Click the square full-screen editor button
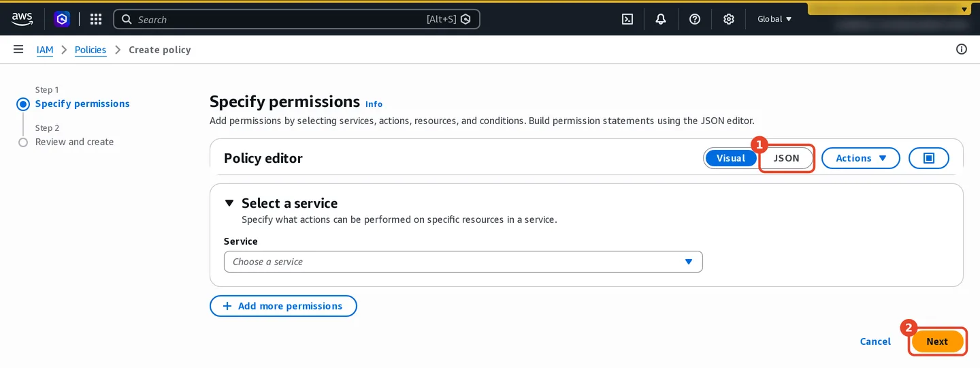 pyautogui.click(x=929, y=158)
